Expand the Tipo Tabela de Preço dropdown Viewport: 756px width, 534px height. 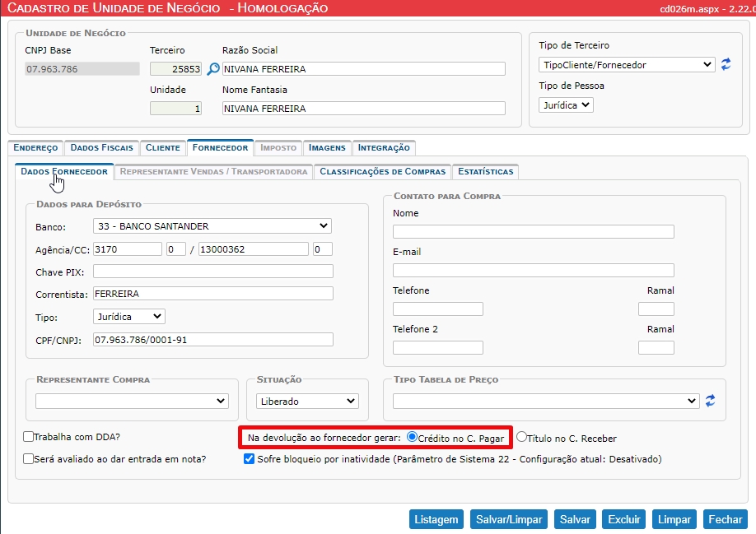coord(546,401)
